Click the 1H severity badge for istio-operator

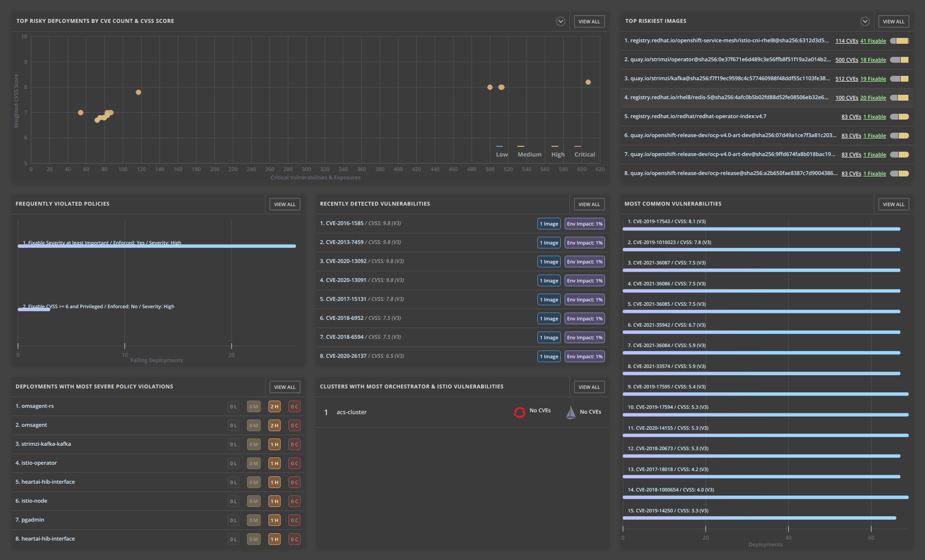click(274, 463)
